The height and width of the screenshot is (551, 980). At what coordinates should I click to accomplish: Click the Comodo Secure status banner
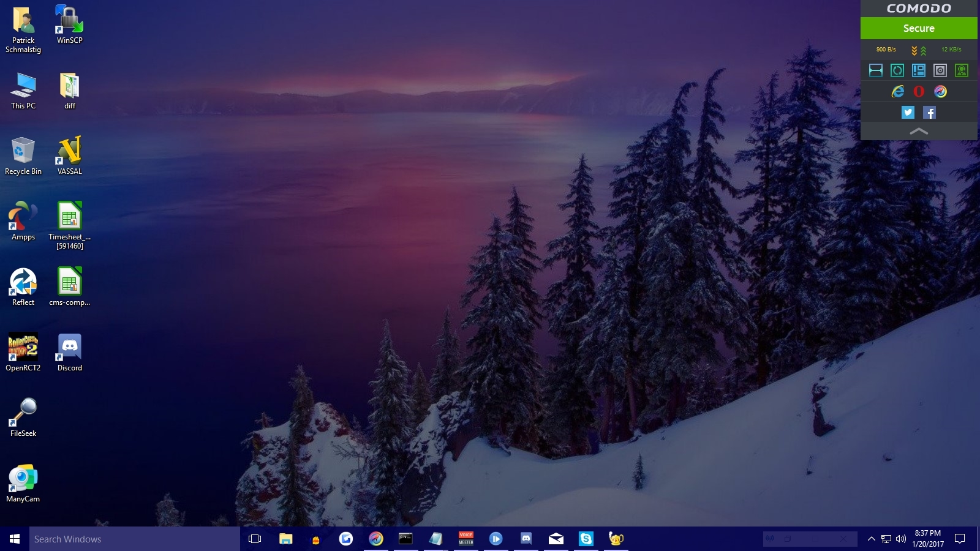(919, 28)
